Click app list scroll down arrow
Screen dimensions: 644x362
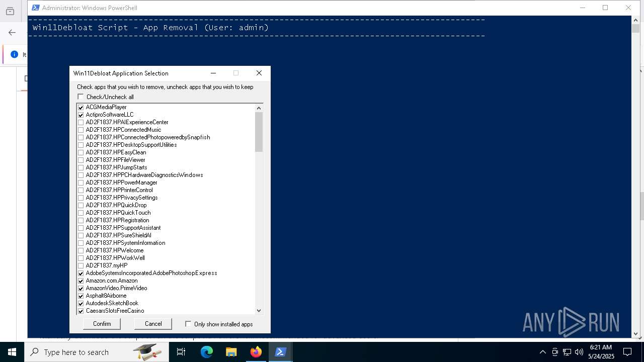tap(259, 311)
